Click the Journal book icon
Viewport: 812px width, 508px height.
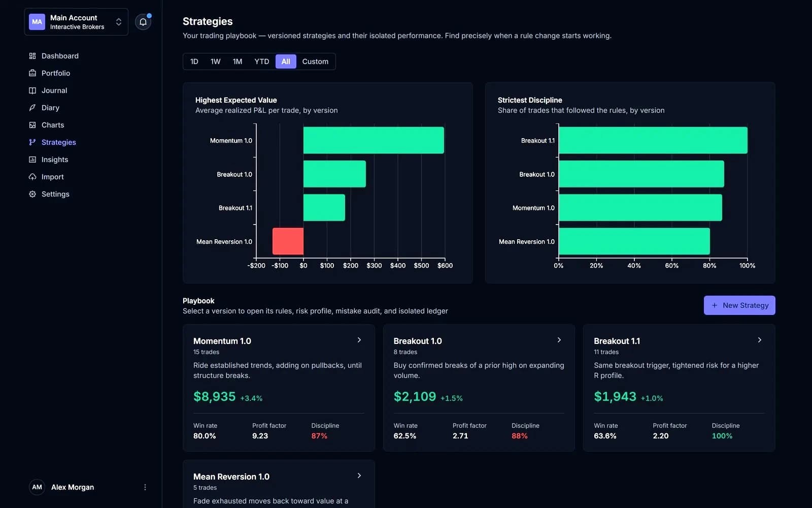(32, 90)
